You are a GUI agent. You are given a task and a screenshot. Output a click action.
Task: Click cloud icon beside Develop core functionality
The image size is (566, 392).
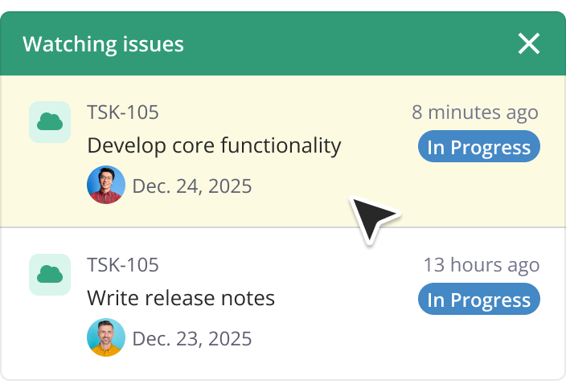point(50,122)
